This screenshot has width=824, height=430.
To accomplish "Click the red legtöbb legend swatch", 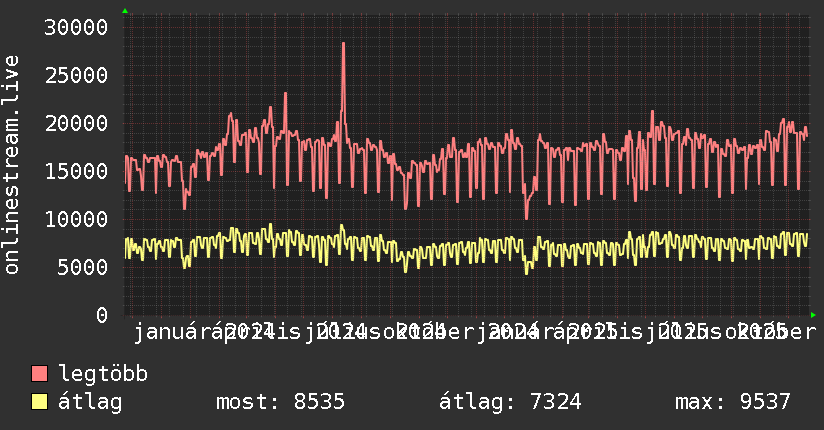I will 39,374.
